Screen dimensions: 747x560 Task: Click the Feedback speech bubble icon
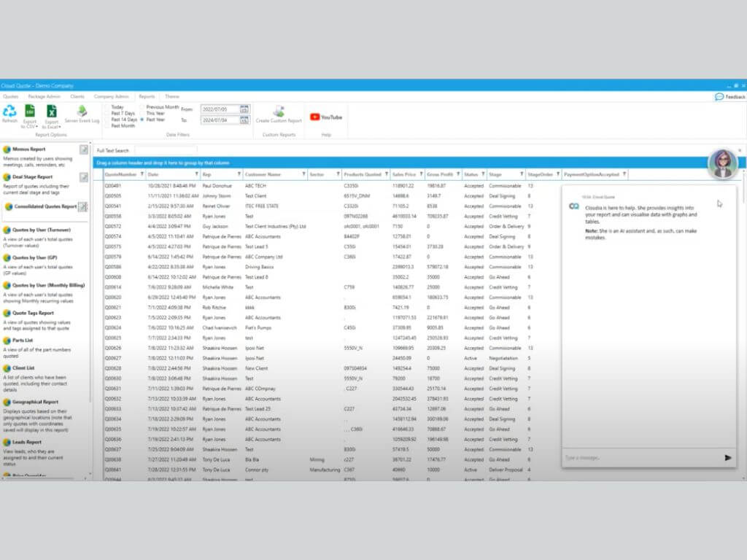(x=719, y=96)
